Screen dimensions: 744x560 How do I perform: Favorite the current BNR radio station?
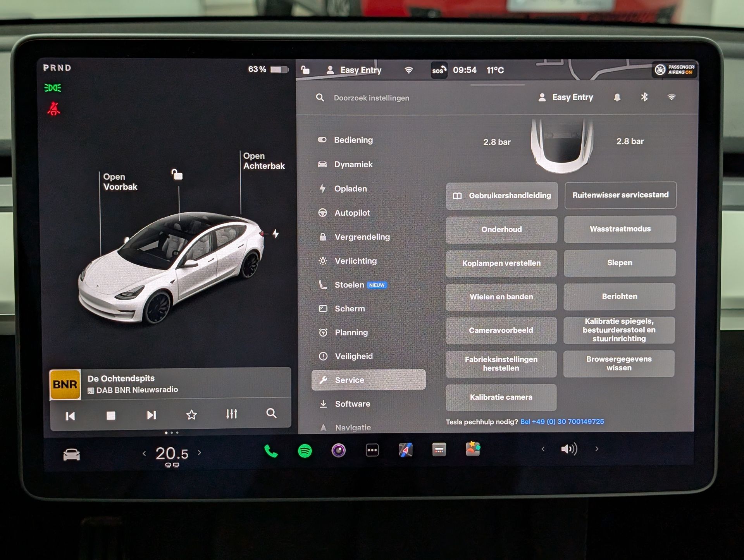[x=191, y=415]
